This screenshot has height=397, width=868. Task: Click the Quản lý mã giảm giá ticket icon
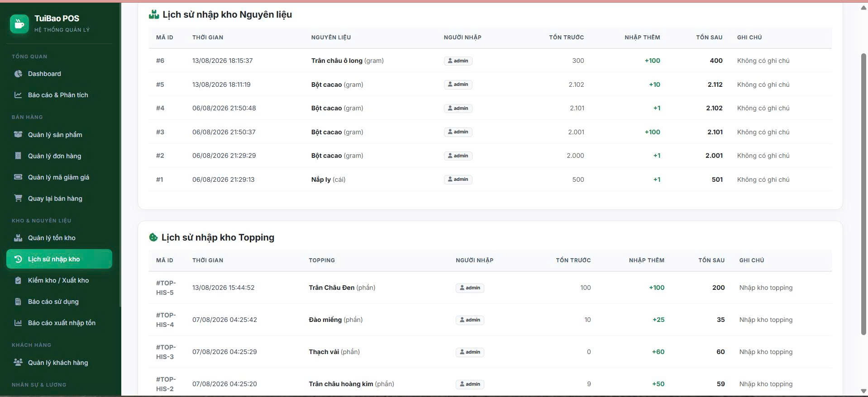[x=18, y=177]
